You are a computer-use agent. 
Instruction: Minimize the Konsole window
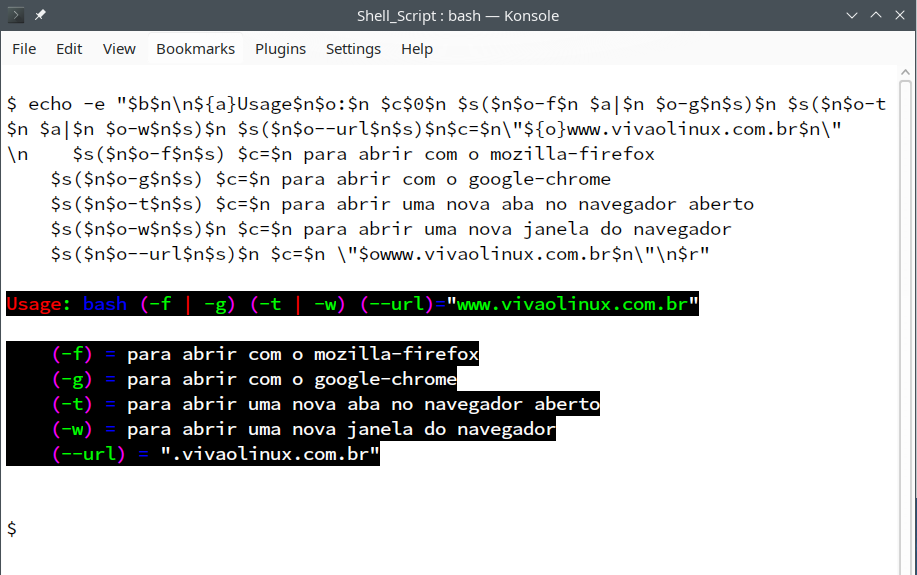click(x=851, y=15)
